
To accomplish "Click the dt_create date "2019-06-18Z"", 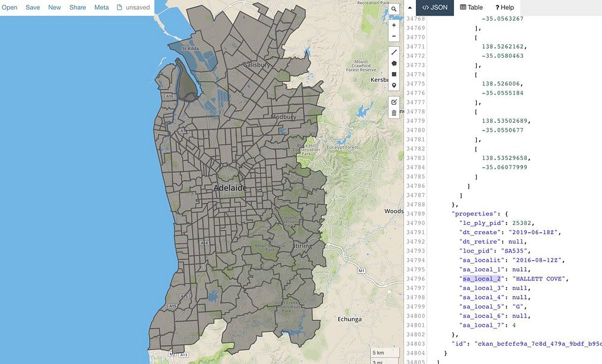I will (x=535, y=232).
